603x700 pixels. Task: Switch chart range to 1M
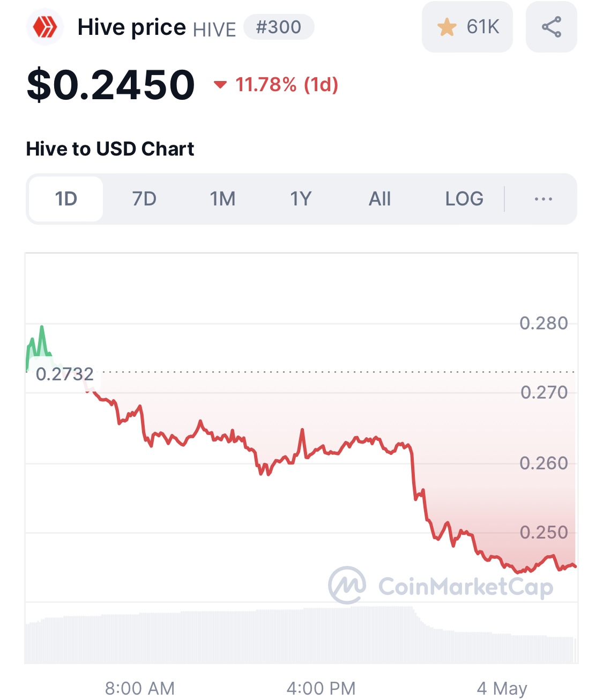click(222, 199)
